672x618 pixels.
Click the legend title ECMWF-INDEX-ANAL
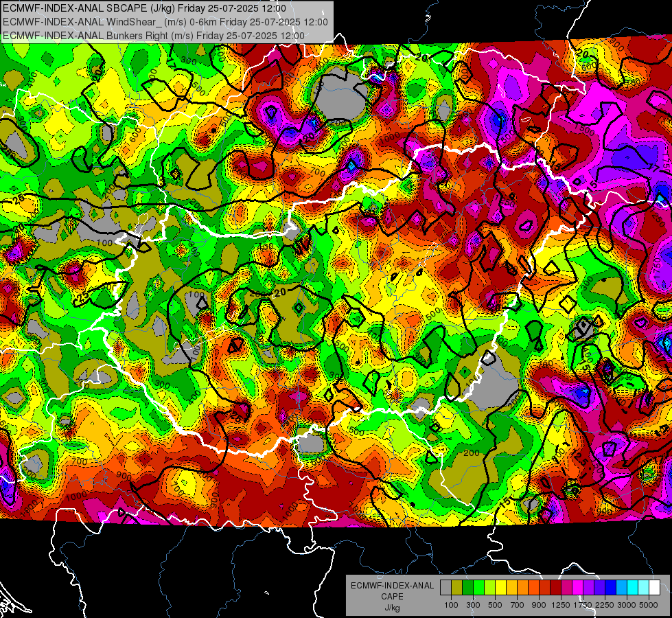coord(393,586)
